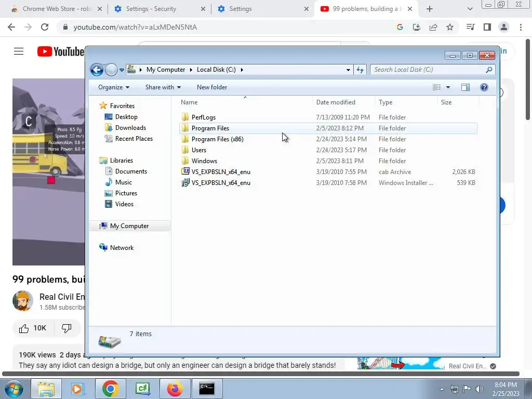Viewport: 532px width, 399px height.
Task: Open Chrome's three-dot menu
Action: (521, 27)
